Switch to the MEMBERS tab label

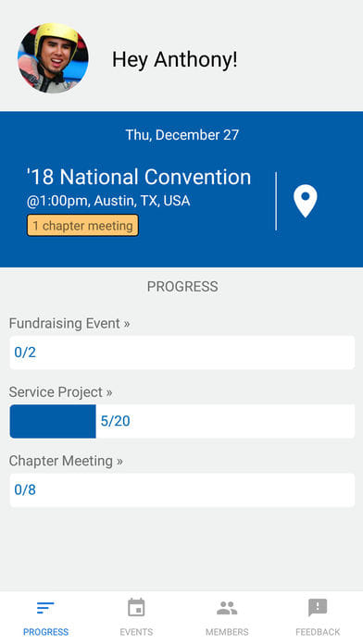coord(227,632)
